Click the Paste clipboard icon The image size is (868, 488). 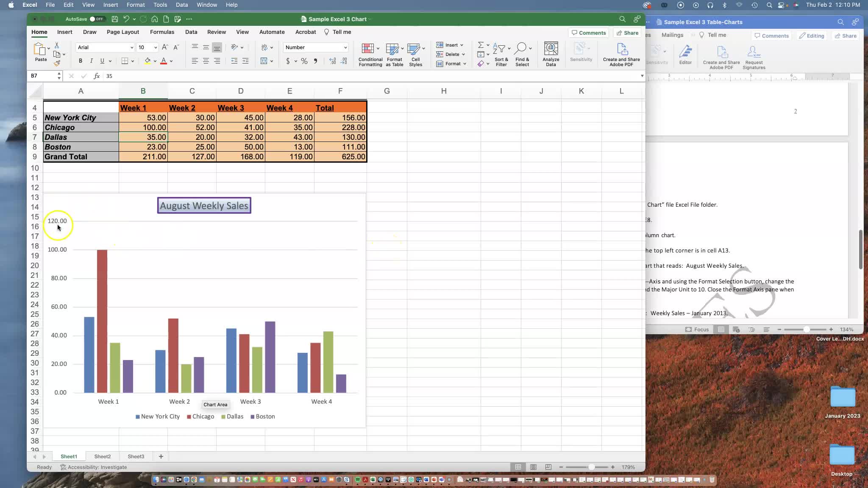pyautogui.click(x=40, y=50)
